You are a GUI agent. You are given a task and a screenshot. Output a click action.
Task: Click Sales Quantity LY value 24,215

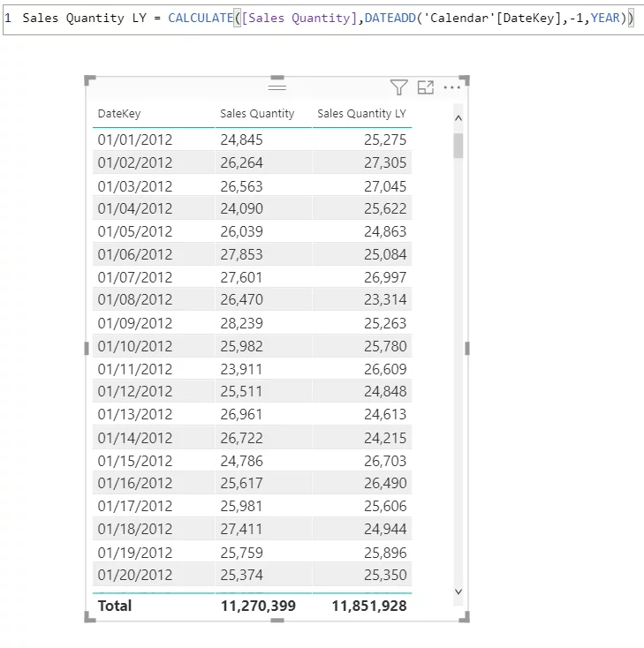point(385,438)
